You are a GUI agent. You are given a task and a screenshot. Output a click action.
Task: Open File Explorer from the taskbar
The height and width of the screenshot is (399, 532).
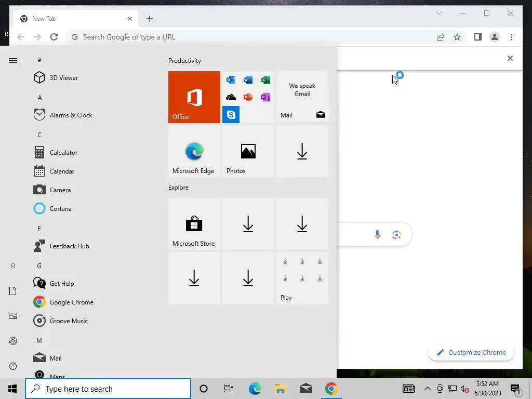[x=280, y=389]
